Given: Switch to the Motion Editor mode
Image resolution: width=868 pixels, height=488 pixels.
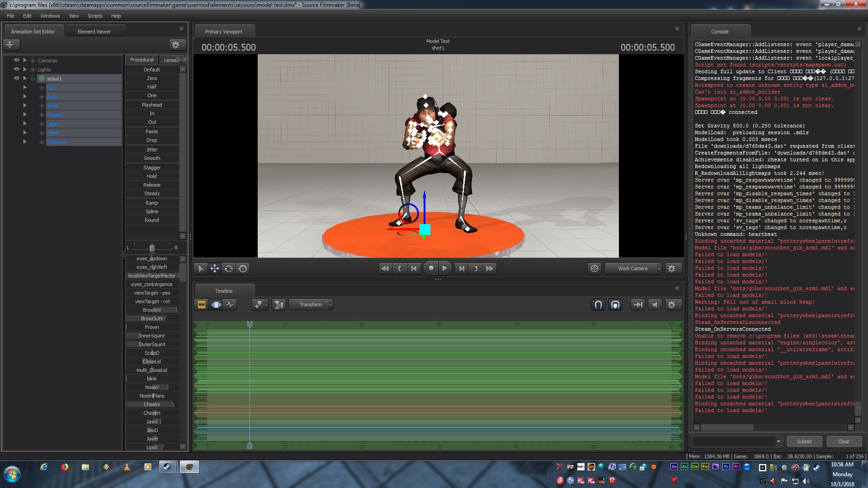Looking at the screenshot, I should (216, 305).
